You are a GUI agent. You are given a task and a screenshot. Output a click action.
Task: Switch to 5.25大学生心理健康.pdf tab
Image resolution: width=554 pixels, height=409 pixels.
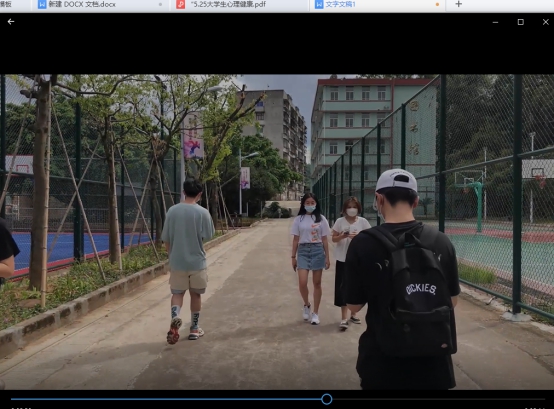(x=228, y=5)
